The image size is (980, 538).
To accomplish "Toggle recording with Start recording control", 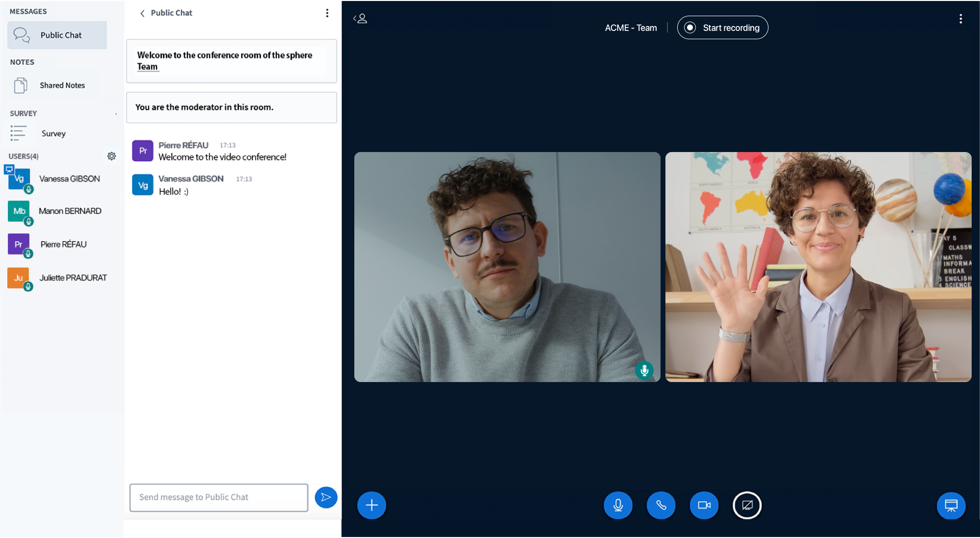I will 722,27.
